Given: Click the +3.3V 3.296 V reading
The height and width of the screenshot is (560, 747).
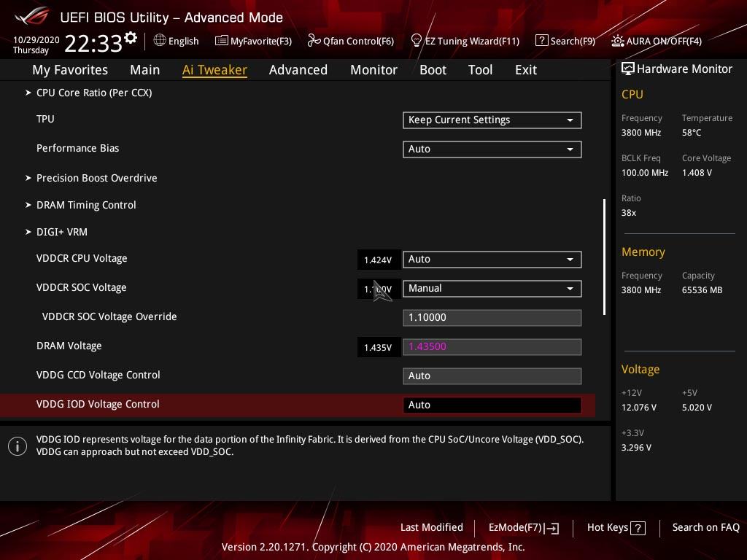Looking at the screenshot, I should [636, 448].
